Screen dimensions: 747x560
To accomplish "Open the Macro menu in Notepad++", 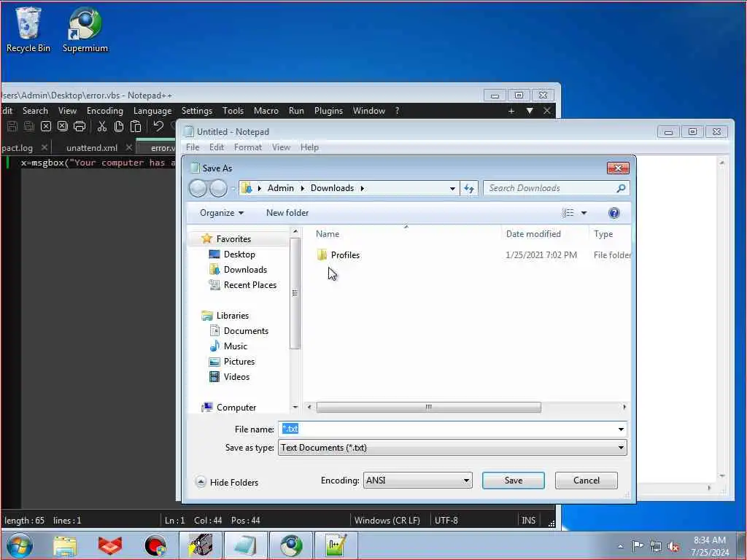I will pos(266,111).
